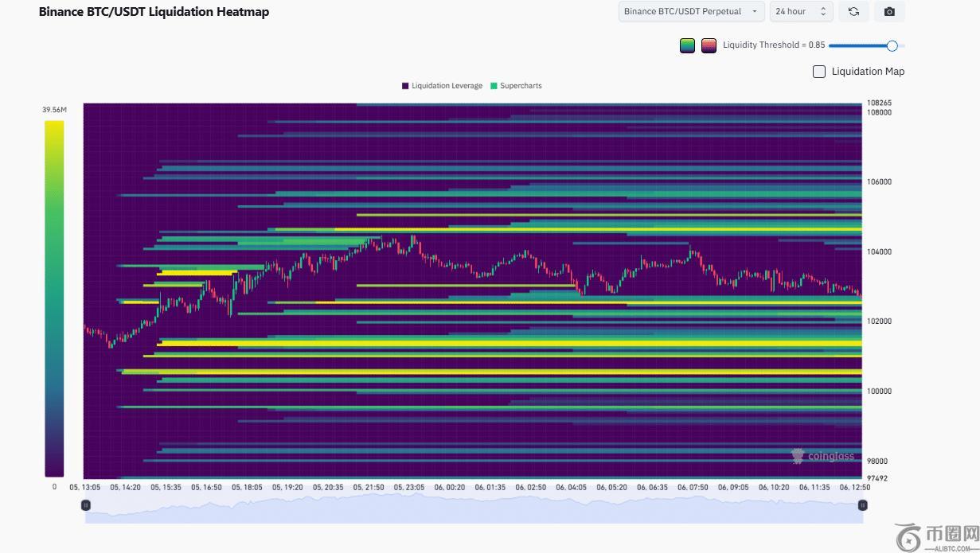980x553 pixels.
Task: Click the green Supercharts legend square
Action: [494, 86]
